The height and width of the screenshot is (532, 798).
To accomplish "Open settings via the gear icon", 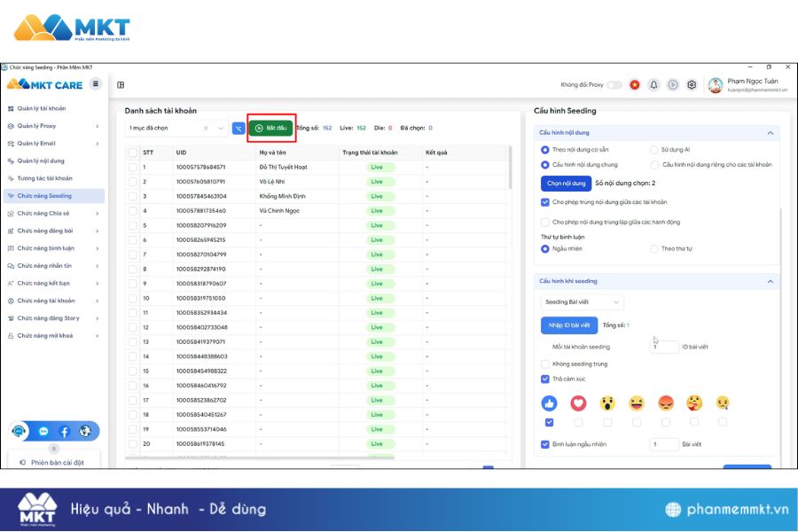I will click(692, 85).
